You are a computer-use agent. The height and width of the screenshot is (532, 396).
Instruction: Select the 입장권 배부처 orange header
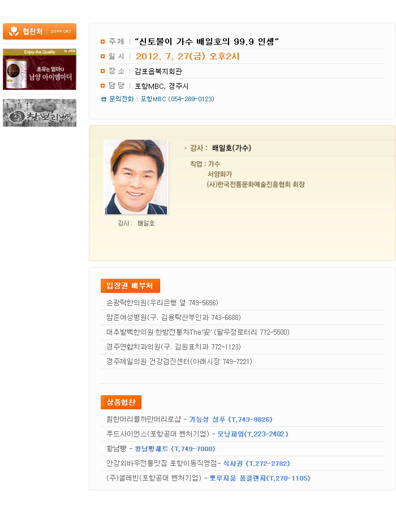[x=130, y=286]
